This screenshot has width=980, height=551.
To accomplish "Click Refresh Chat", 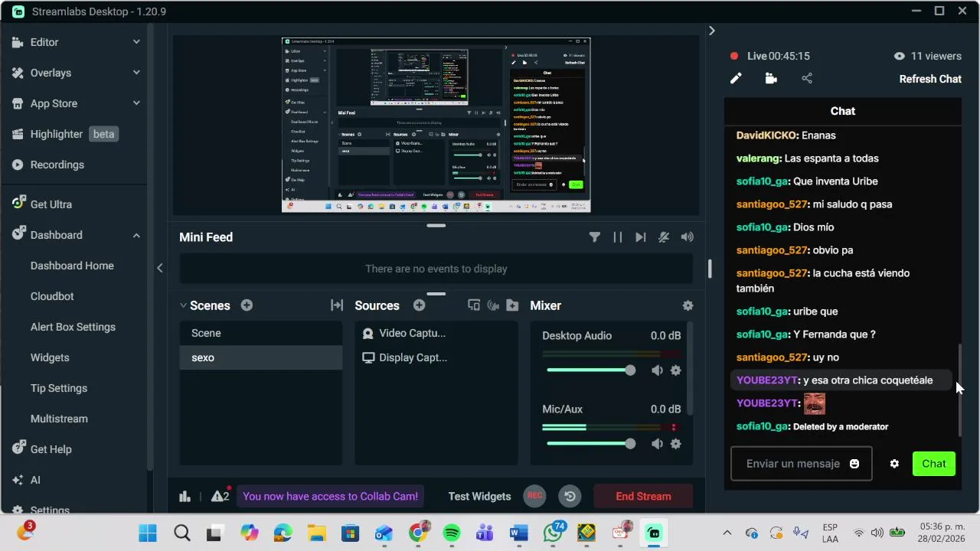I will pyautogui.click(x=930, y=79).
